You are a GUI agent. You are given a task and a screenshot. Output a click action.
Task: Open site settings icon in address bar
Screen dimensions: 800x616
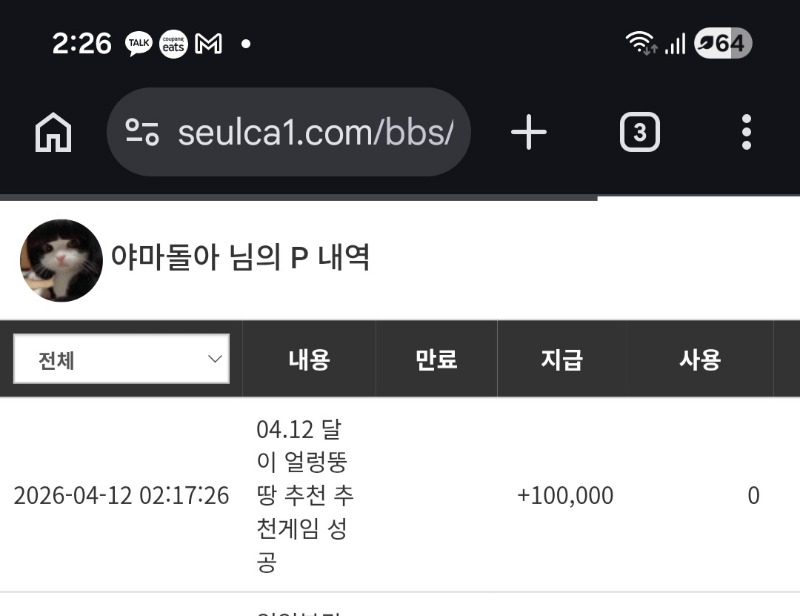(142, 132)
